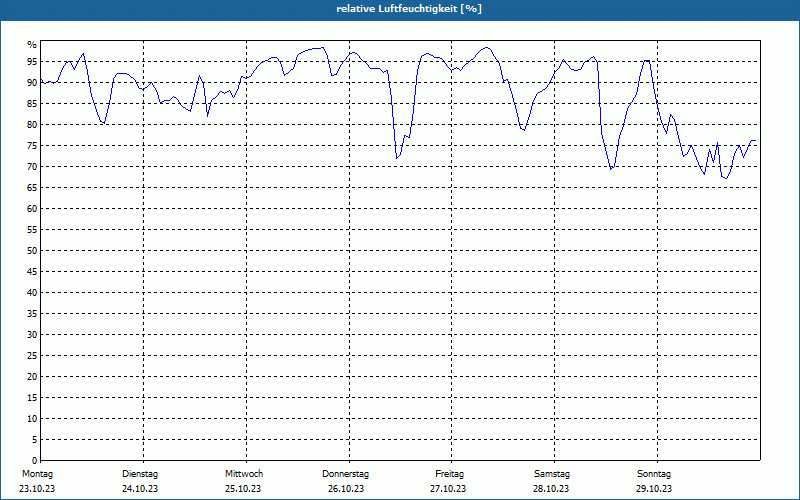This screenshot has height=500, width=800.
Task: Click the Samstag day label
Action: [552, 474]
